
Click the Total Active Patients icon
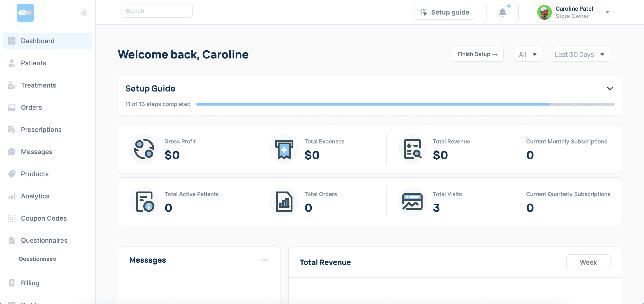coord(144,202)
